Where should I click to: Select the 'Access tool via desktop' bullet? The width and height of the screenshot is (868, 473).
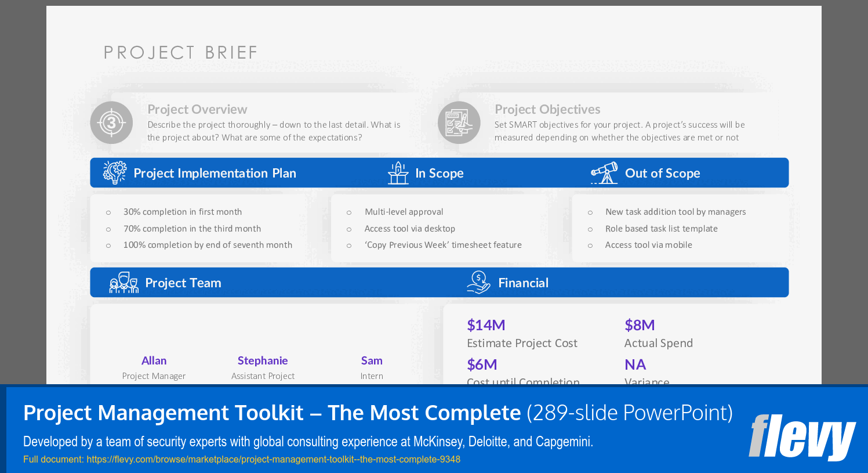pos(410,229)
